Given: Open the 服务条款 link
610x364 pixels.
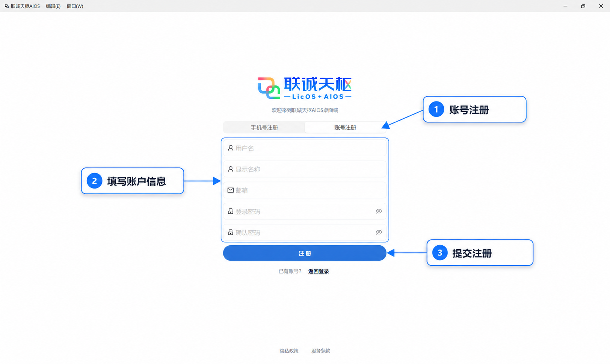Looking at the screenshot, I should click(321, 351).
